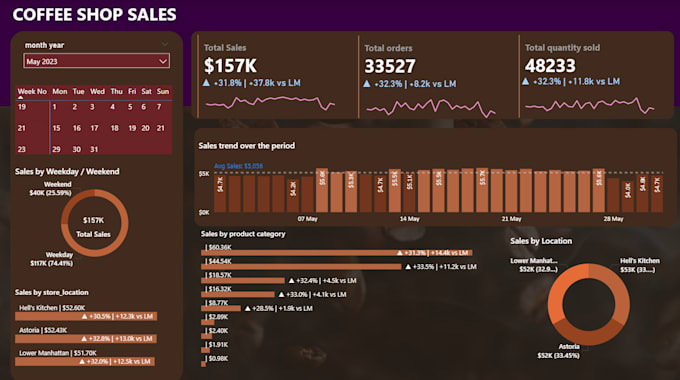Select the $8.77K product category bar
This screenshot has height=380, width=680.
(221, 308)
